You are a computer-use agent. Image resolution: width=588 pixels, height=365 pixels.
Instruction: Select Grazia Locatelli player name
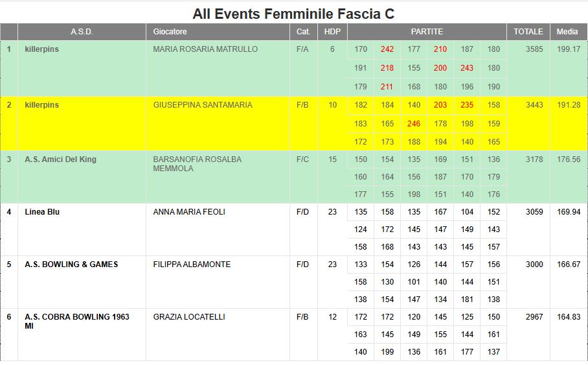tap(189, 317)
